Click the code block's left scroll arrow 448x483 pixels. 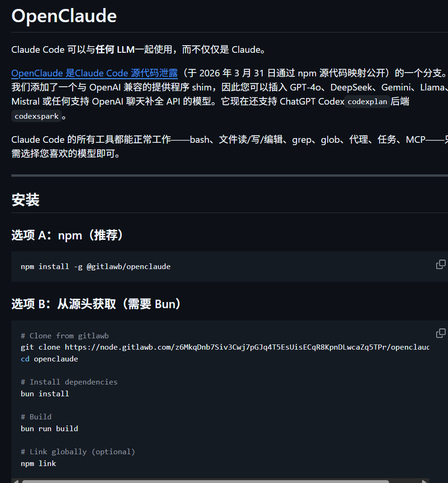tap(16, 481)
